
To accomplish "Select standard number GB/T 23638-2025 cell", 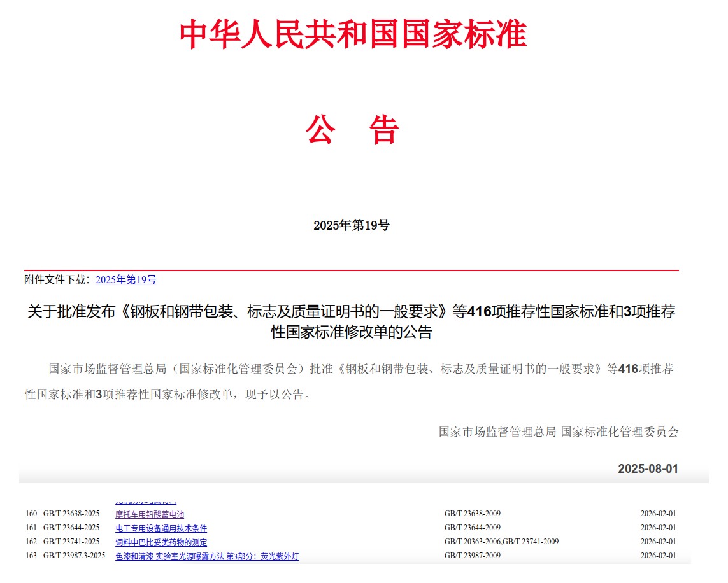I will (x=71, y=514).
